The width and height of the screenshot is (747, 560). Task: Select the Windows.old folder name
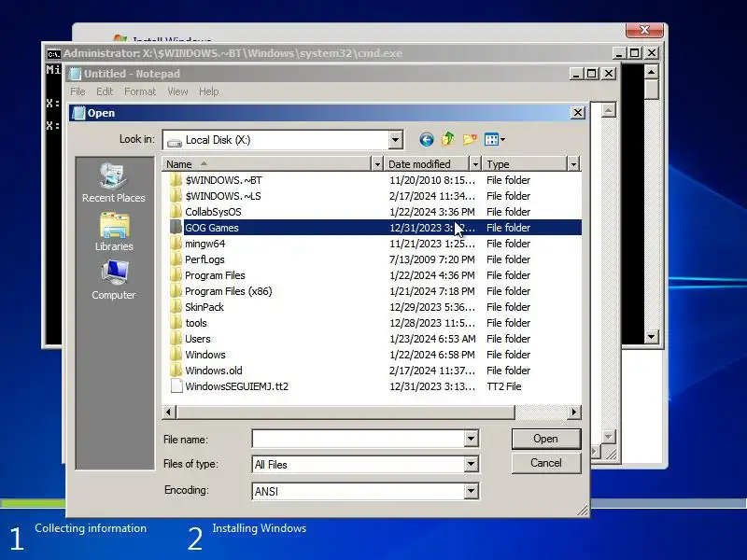tap(214, 371)
